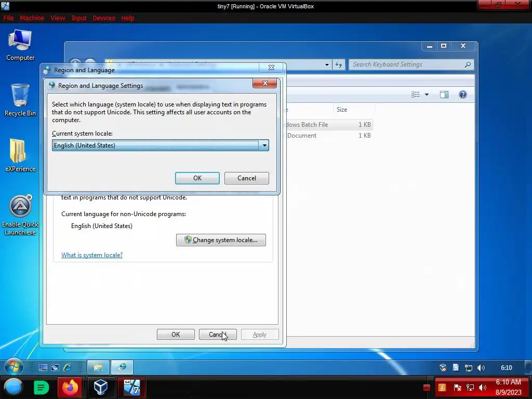Click host tray volume speaker icon
532x399 pixels.
[483, 388]
